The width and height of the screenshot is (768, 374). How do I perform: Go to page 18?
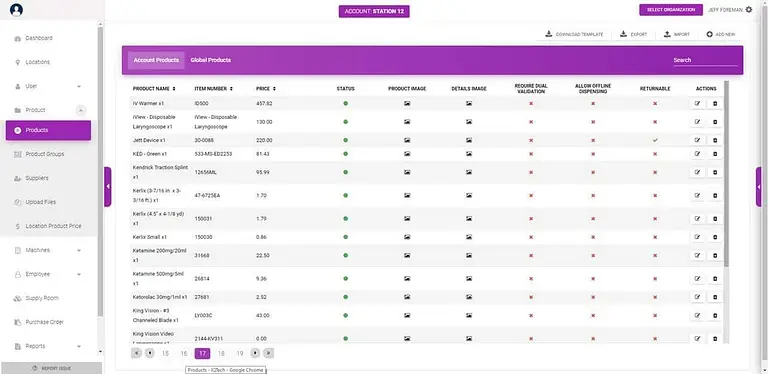[x=221, y=353]
